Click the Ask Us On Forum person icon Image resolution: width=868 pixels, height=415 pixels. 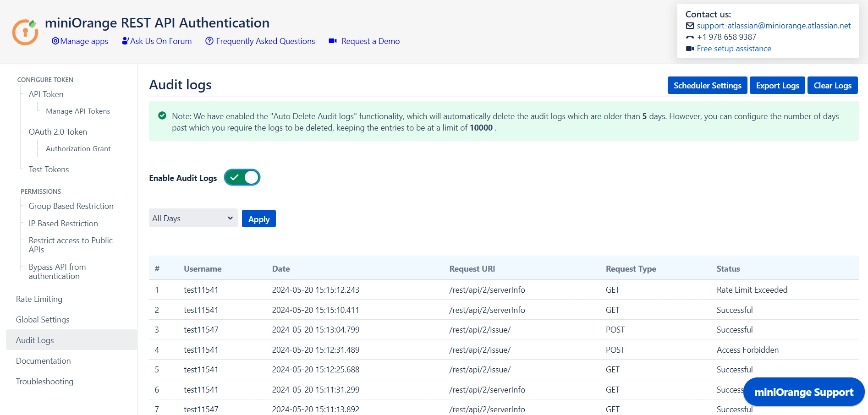click(125, 41)
